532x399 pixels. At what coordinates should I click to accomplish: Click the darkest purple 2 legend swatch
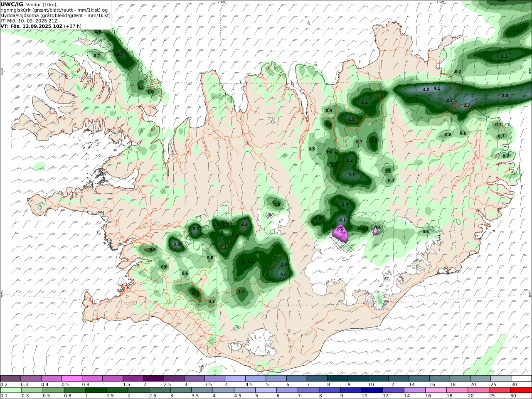click(x=153, y=378)
